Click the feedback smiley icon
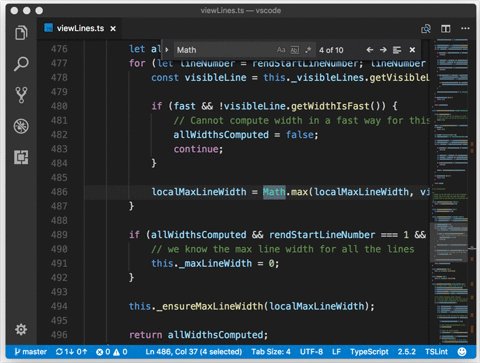Image resolution: width=480 pixels, height=363 pixels. 462,352
